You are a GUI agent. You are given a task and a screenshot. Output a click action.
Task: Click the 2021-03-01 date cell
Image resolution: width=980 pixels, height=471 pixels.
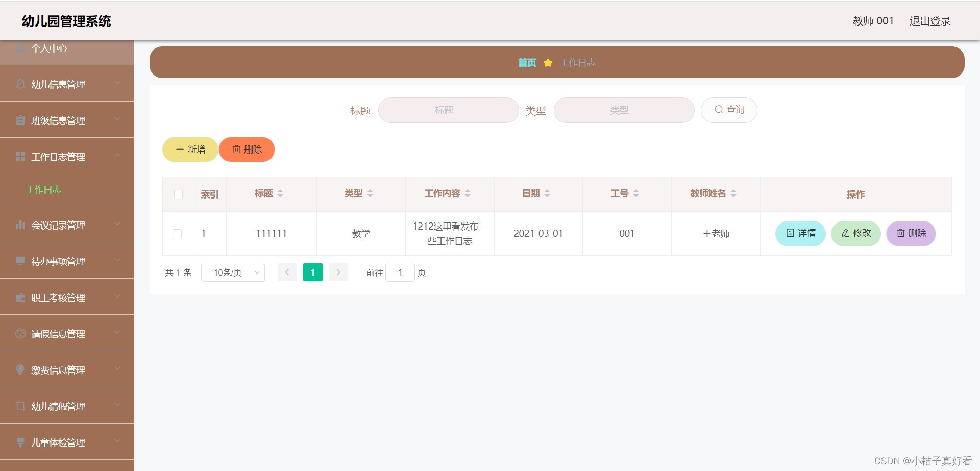538,233
